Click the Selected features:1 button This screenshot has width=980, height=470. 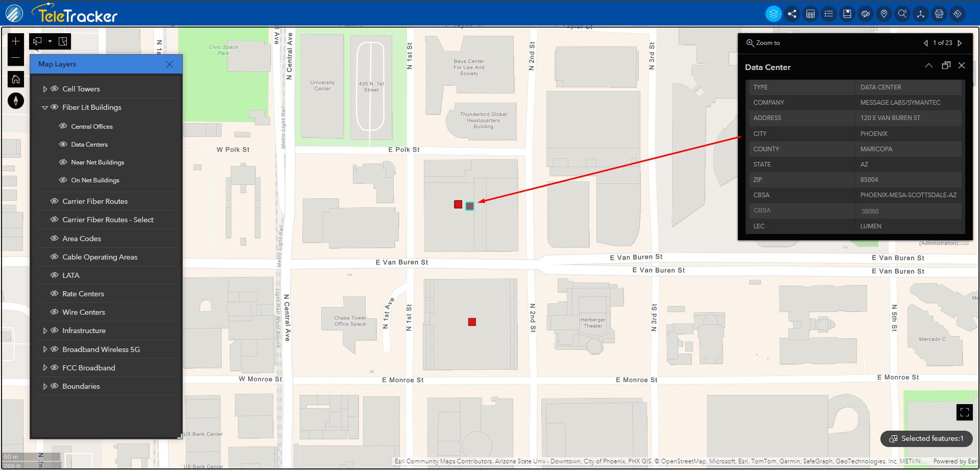tap(926, 438)
